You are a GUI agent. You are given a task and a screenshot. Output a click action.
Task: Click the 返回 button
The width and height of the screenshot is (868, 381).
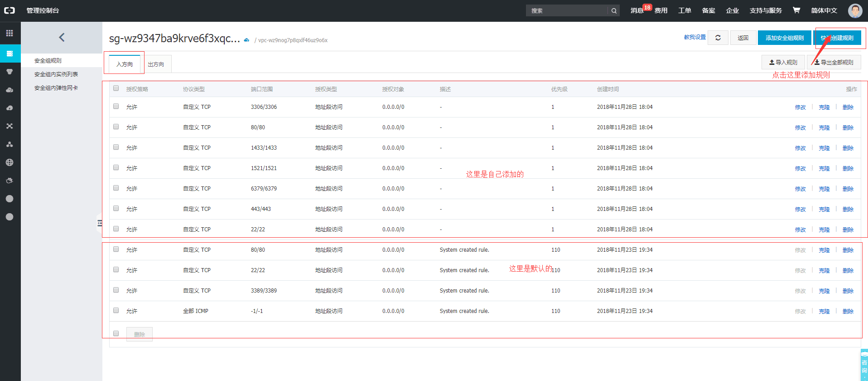(743, 38)
